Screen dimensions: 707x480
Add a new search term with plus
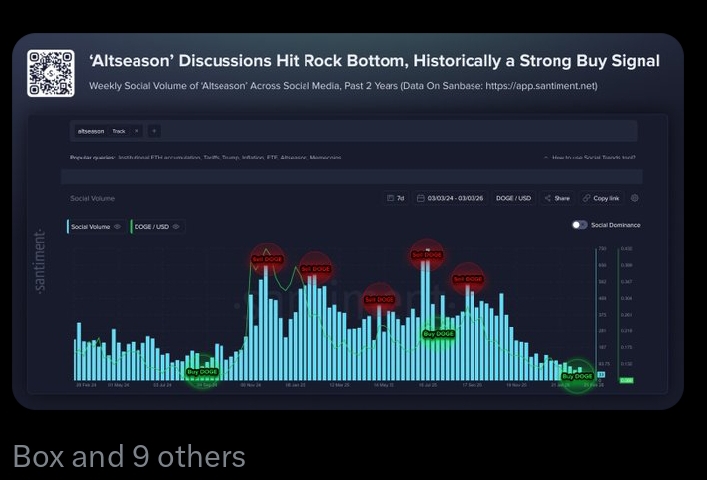click(155, 131)
